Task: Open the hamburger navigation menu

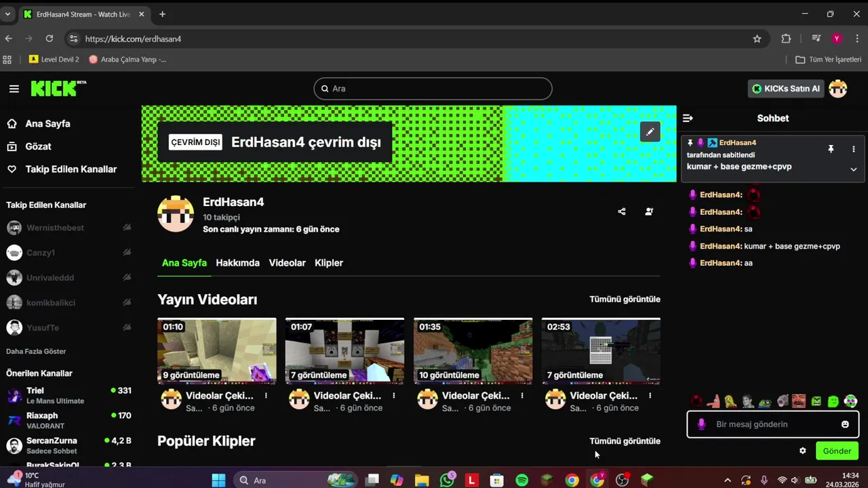Action: click(14, 89)
